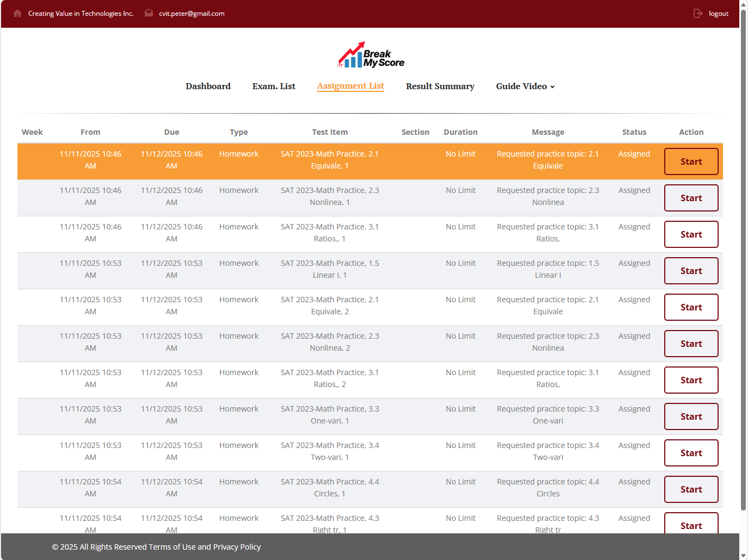
Task: Click the envelope email icon
Action: coord(149,13)
